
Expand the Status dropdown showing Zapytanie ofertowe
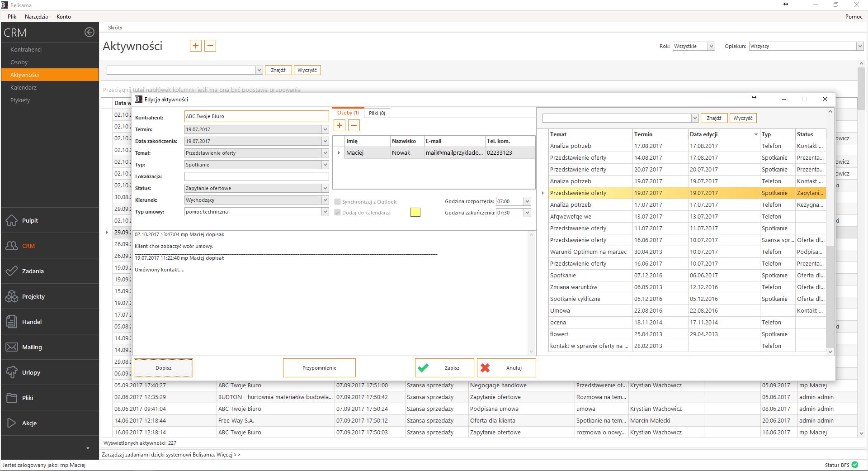[x=325, y=188]
